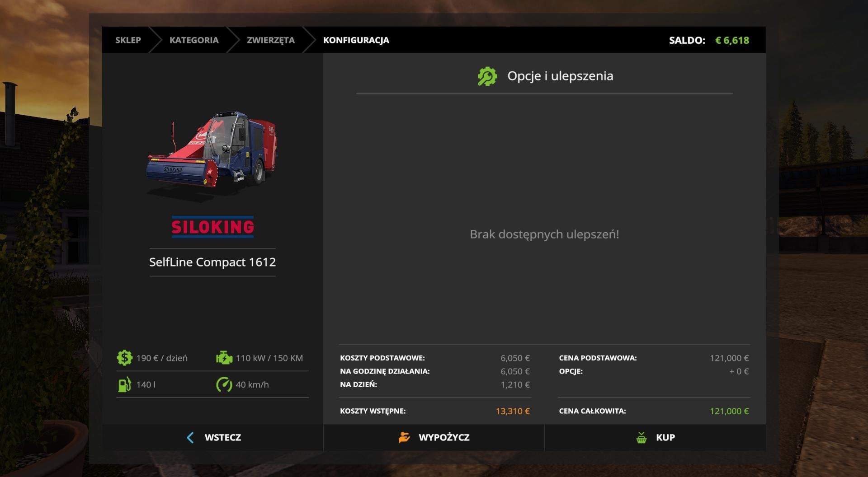Click the blue back arrow icon
Screen dimensions: 868x477
pos(190,437)
